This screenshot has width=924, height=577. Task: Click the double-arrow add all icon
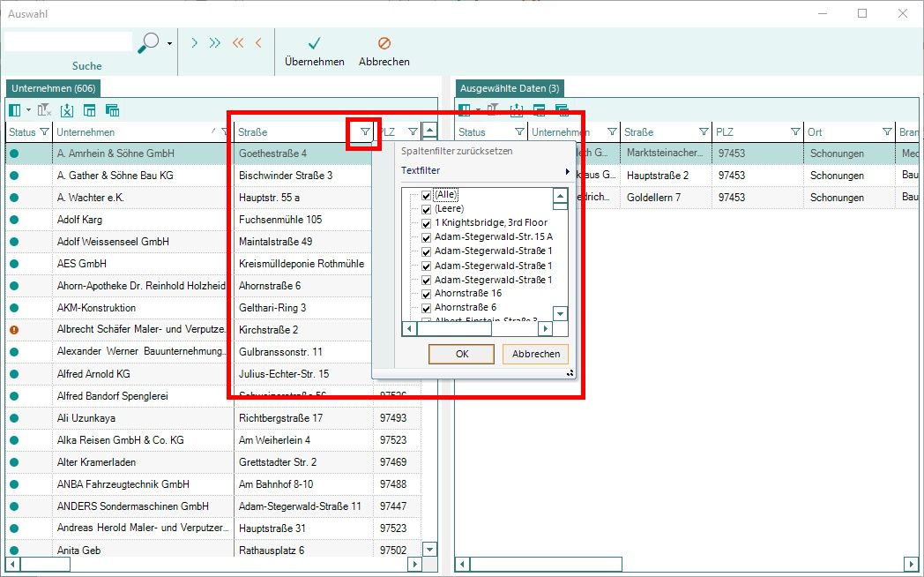click(x=214, y=42)
